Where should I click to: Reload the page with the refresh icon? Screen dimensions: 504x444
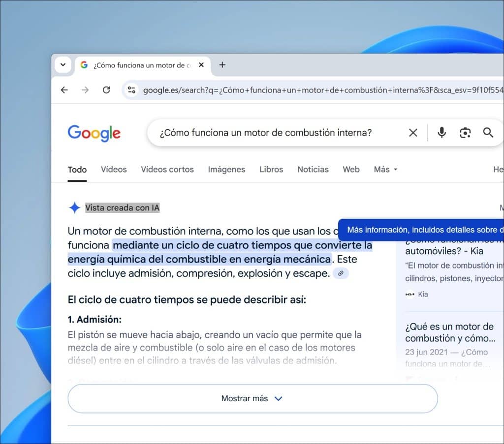coord(106,90)
